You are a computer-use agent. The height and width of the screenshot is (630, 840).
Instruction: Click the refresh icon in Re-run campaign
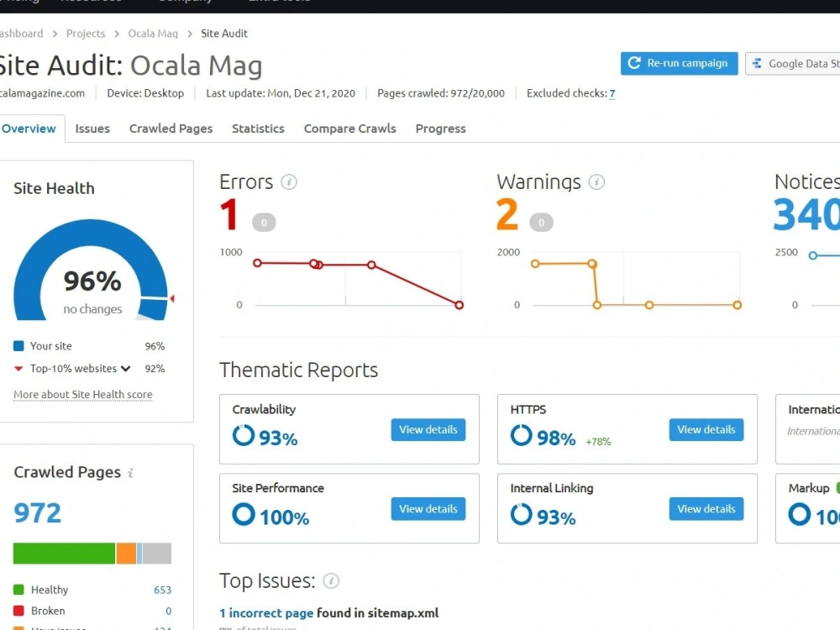[633, 63]
